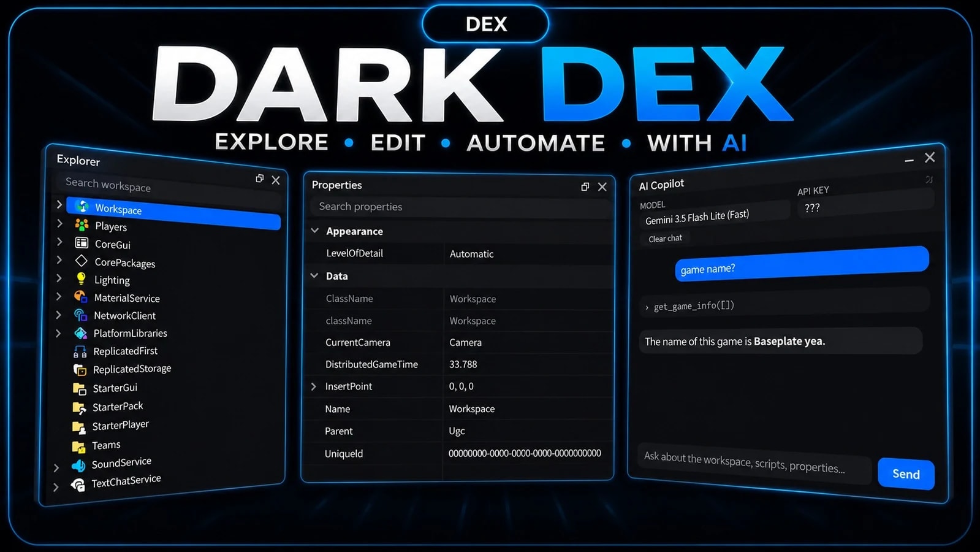Click the TextChatService chat icon
The width and height of the screenshot is (980, 552).
pos(78,485)
